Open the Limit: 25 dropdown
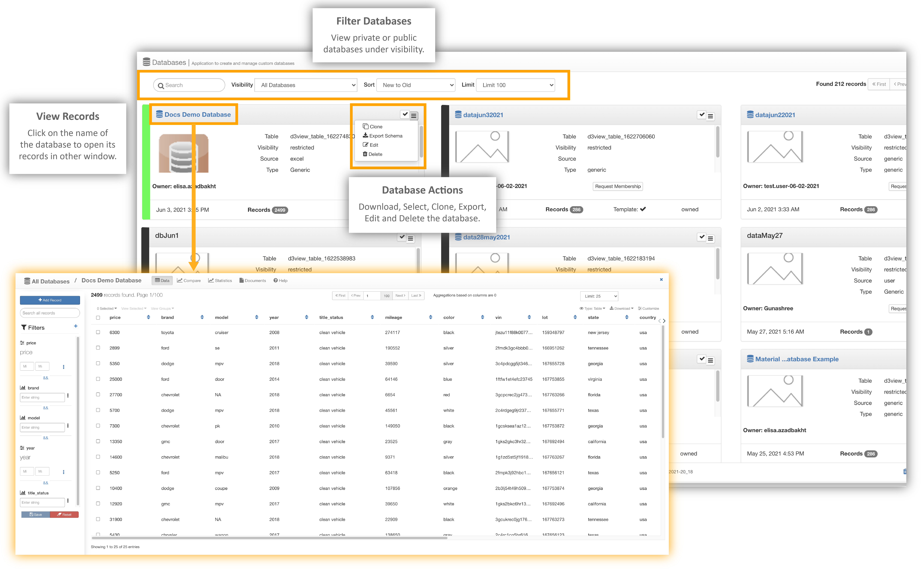 599,296
